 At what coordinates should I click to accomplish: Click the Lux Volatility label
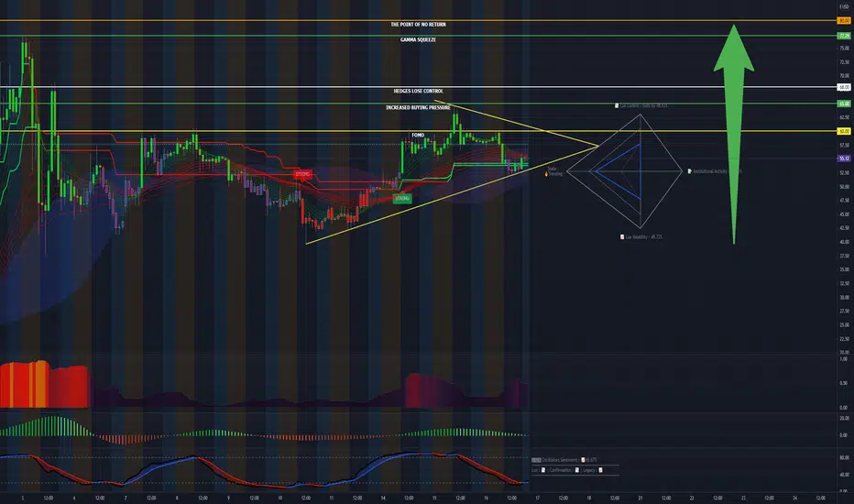(641, 237)
